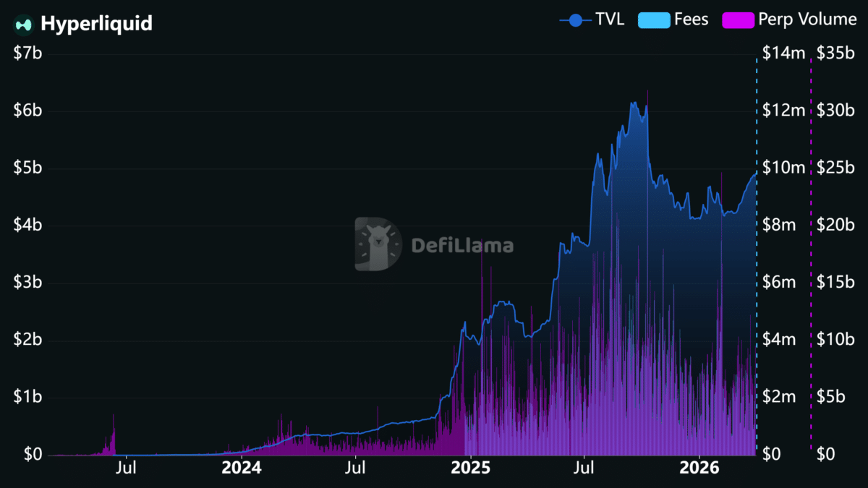Click the $25b volume axis label
The image size is (868, 488).
click(x=835, y=168)
